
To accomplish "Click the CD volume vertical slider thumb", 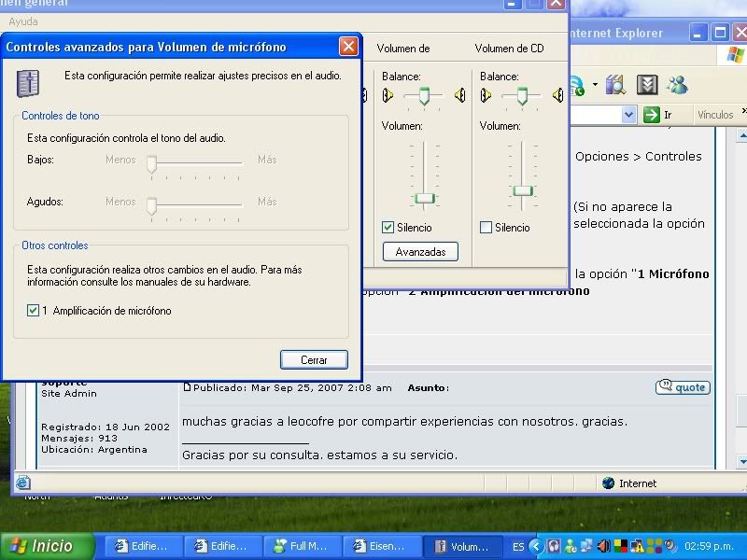I will [523, 190].
